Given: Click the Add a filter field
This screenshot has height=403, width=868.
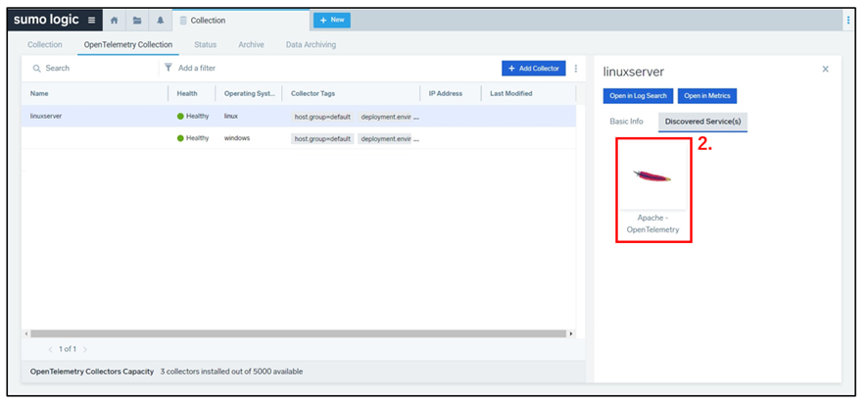Looking at the screenshot, I should pos(197,69).
